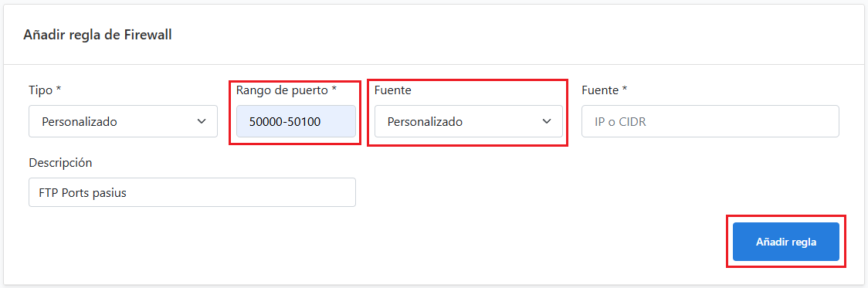The width and height of the screenshot is (868, 288).
Task: Click the 'Añadir regla de Firewall' heading
Action: click(97, 35)
